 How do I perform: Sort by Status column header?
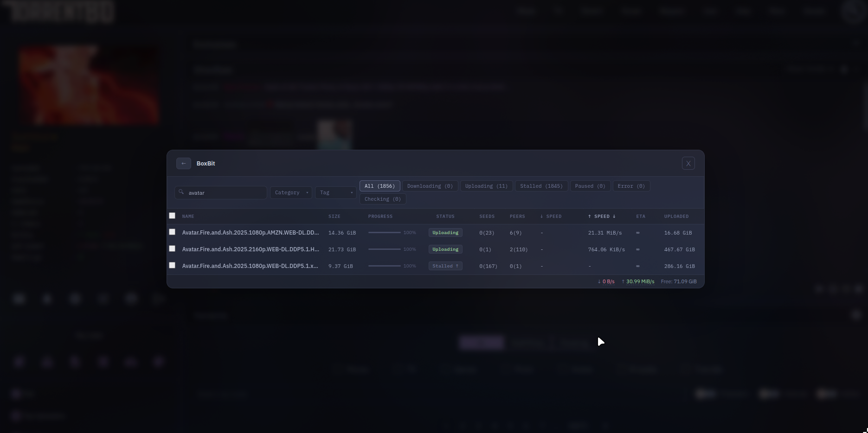point(445,216)
